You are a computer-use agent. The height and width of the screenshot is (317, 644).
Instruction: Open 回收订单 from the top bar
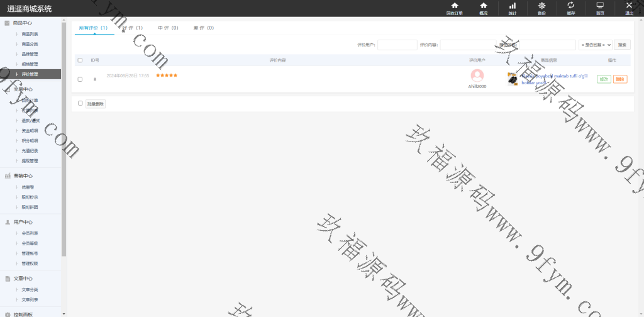454,8
